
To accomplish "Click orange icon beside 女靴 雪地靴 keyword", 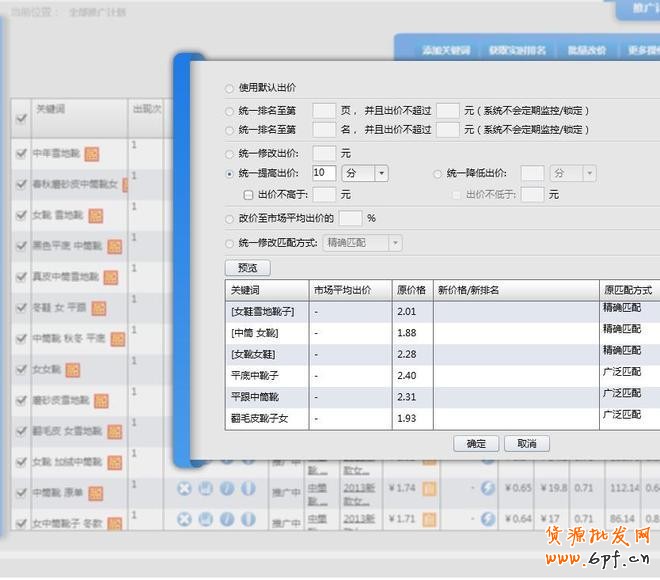I will (x=96, y=215).
